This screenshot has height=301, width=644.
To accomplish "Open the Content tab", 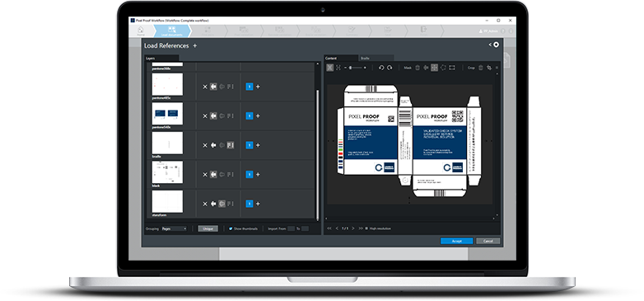I will (341, 58).
